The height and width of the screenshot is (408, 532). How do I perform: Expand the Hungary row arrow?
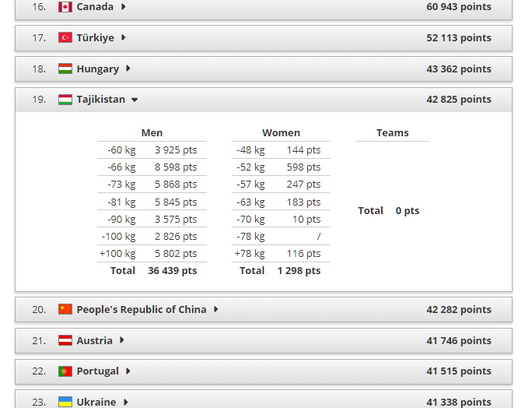coord(128,69)
